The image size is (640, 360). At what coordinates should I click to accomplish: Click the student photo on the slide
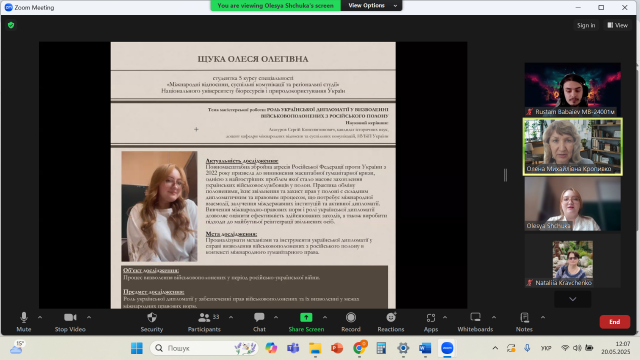[x=159, y=206]
